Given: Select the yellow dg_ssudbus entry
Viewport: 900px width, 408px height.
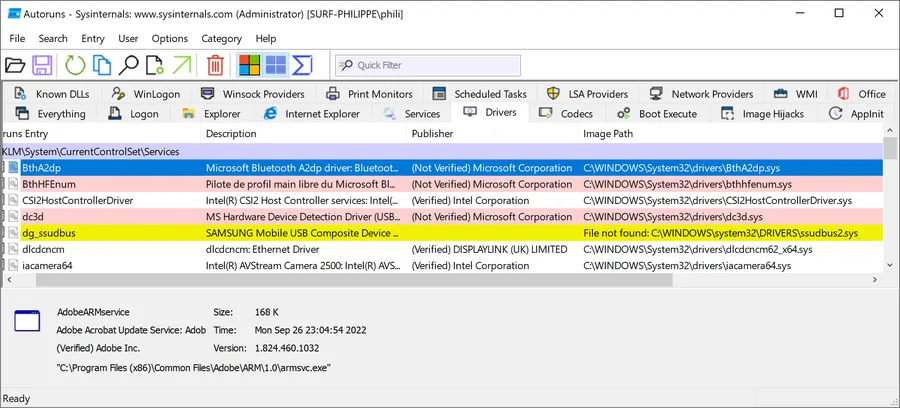Looking at the screenshot, I should [x=442, y=233].
